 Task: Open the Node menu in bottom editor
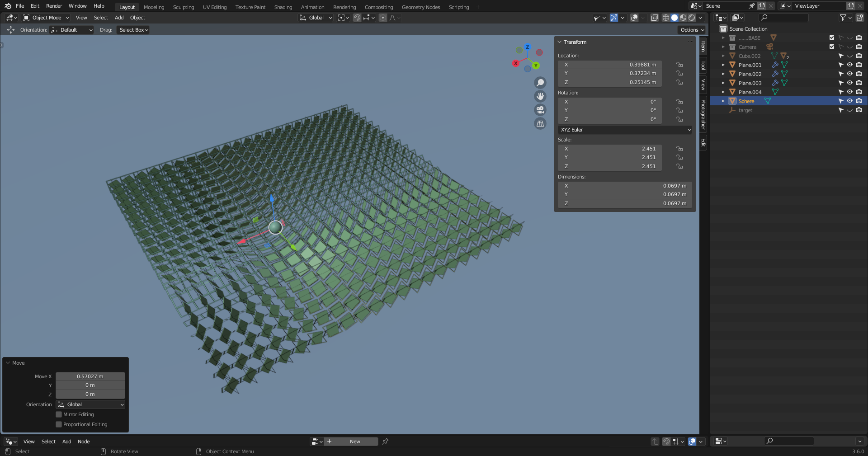point(84,442)
